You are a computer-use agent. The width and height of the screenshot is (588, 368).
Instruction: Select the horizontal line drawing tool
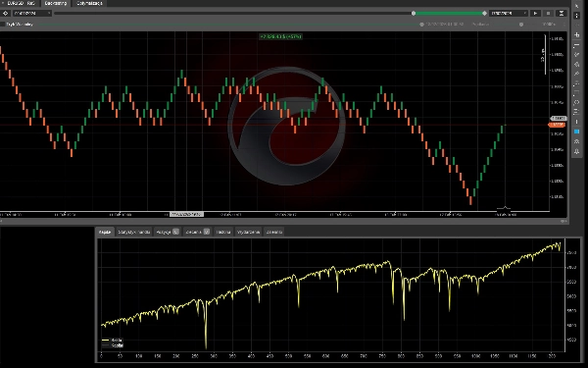pos(577,45)
